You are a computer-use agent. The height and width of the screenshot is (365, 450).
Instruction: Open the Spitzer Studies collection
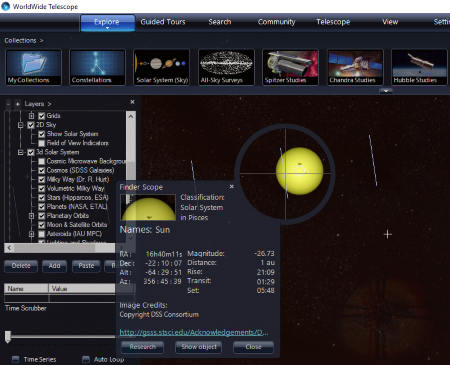click(x=290, y=67)
